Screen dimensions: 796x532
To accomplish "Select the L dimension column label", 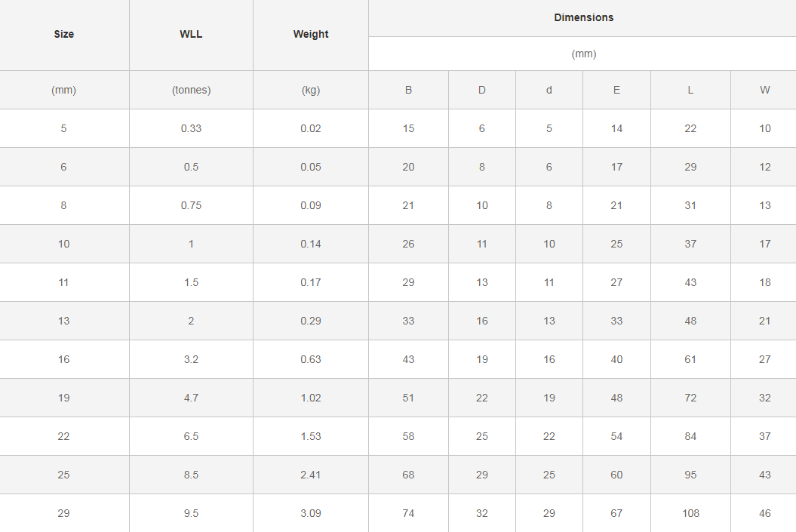I will coord(690,90).
